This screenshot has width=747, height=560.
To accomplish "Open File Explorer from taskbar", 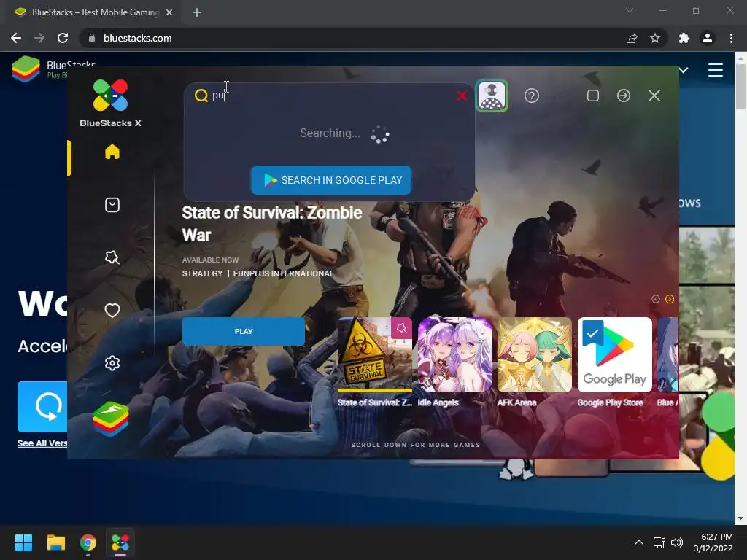I will pyautogui.click(x=55, y=542).
